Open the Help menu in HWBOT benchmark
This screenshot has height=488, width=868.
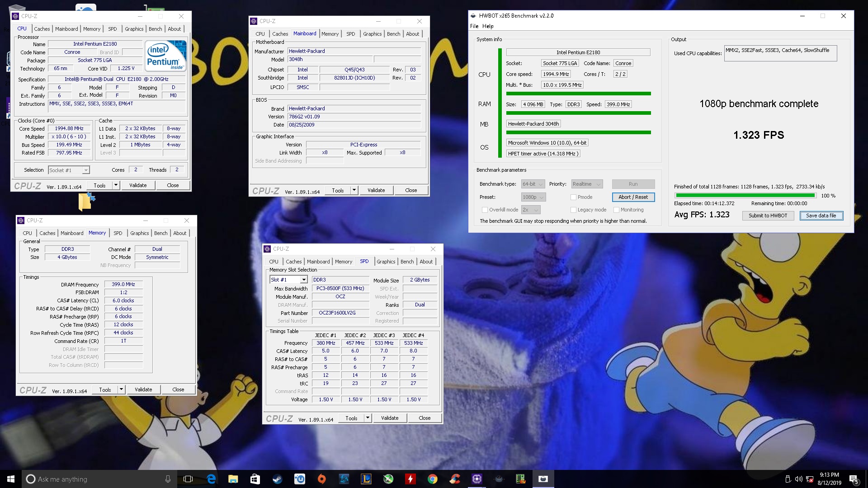488,26
